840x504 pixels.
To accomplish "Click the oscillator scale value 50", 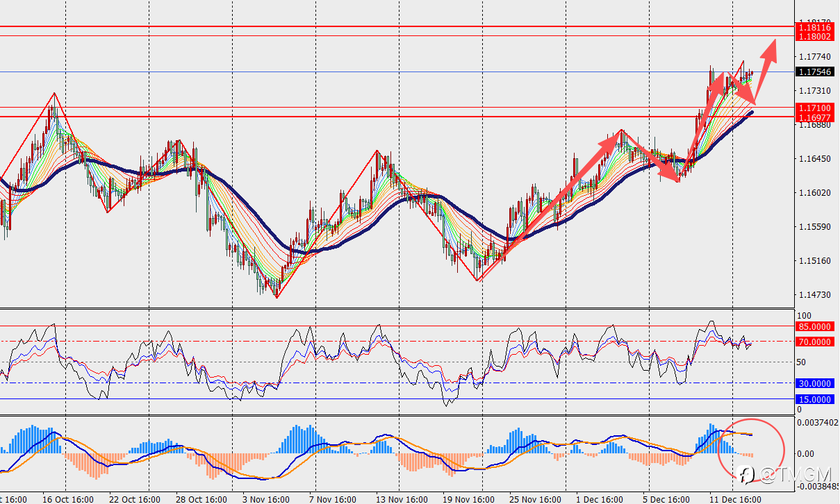I will coord(801,362).
